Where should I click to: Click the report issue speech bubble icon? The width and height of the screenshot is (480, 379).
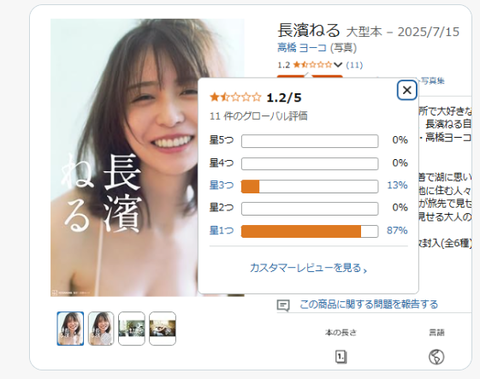coord(283,305)
